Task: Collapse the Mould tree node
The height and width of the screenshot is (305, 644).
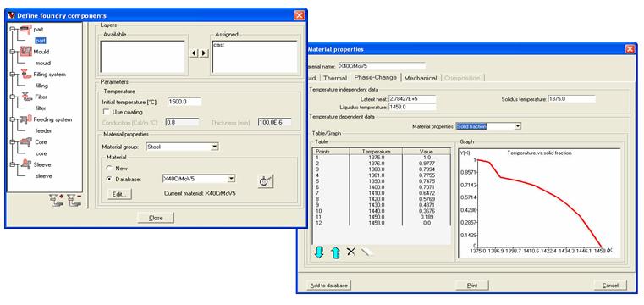Action: tap(12, 52)
